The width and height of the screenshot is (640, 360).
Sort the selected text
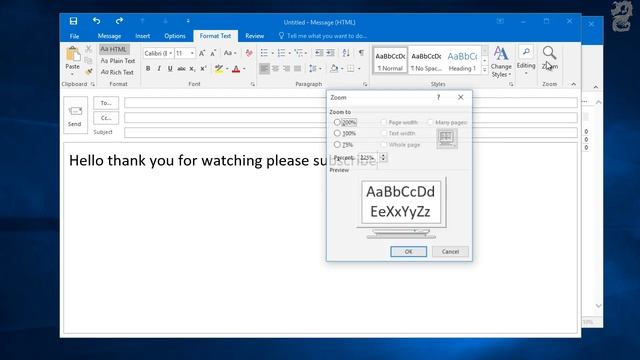(346, 53)
